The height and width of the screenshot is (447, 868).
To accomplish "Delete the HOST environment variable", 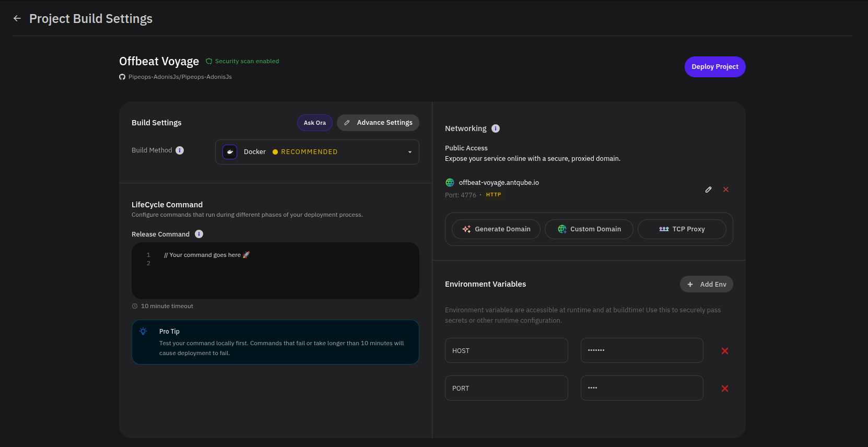I will [725, 351].
